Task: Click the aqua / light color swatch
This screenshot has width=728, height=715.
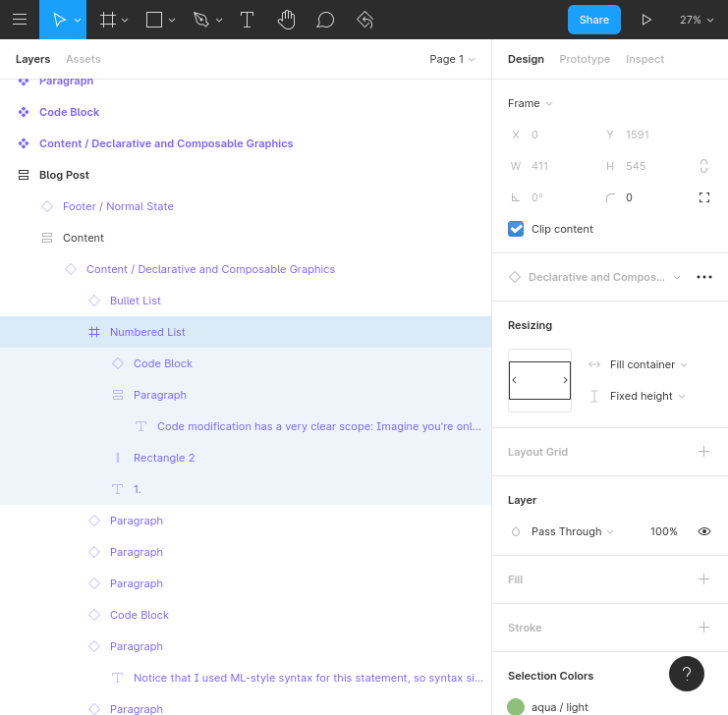Action: click(516, 706)
